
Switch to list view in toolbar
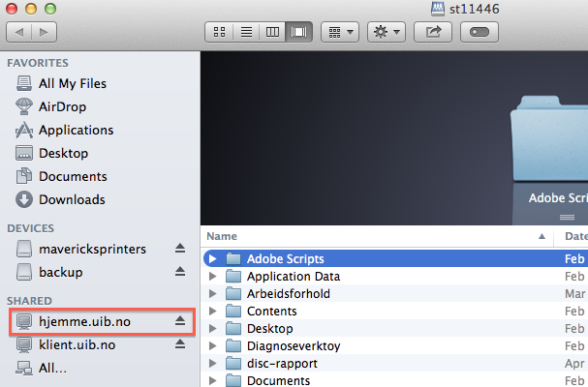coord(246,32)
